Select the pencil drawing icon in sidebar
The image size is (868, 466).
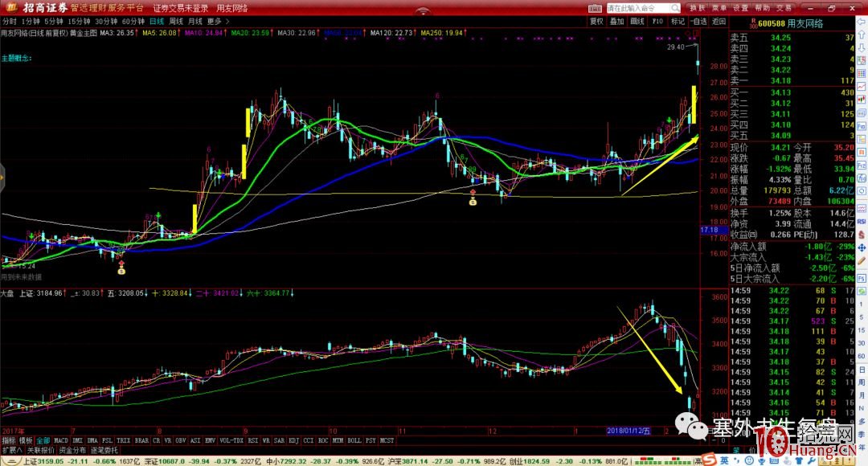tap(862, 260)
